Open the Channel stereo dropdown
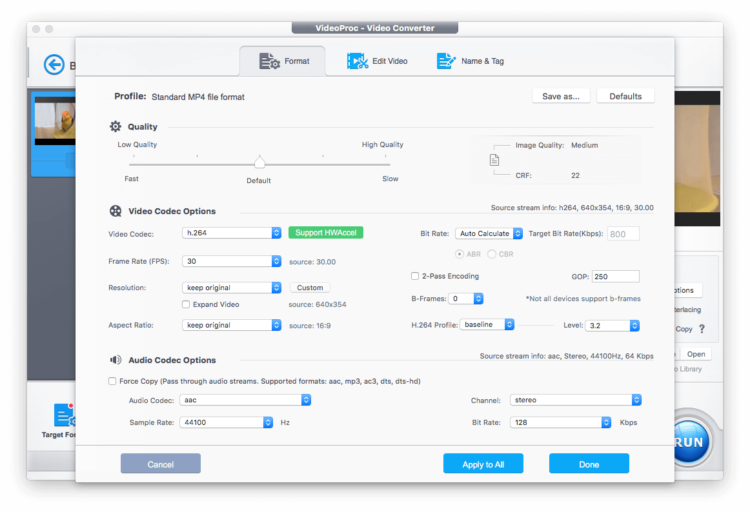This screenshot has height=512, width=750. click(x=575, y=400)
